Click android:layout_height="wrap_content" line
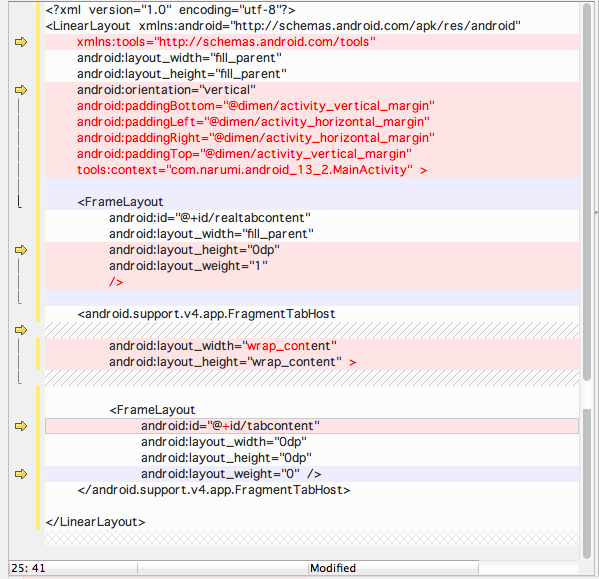599x579 pixels. pyautogui.click(x=233, y=362)
